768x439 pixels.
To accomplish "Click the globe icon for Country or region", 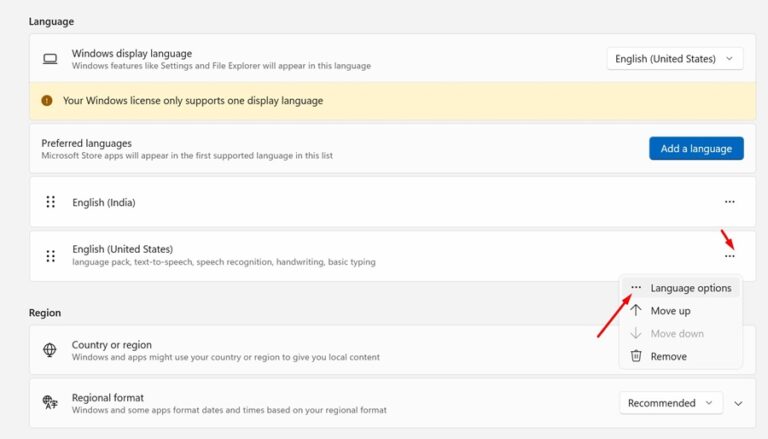I will tap(49, 350).
